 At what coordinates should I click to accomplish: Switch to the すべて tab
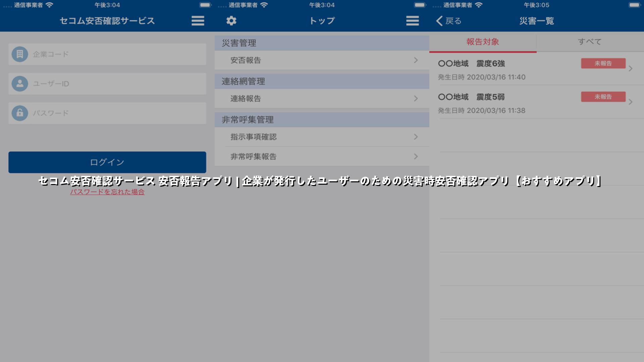coord(590,42)
